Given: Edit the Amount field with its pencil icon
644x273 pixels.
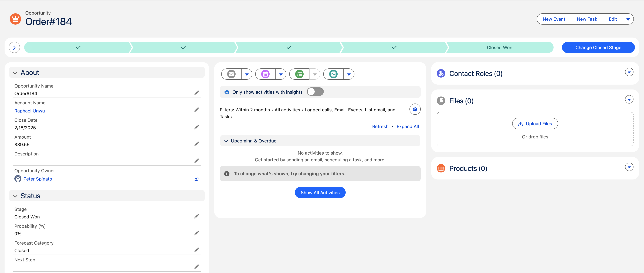Looking at the screenshot, I should point(197,144).
